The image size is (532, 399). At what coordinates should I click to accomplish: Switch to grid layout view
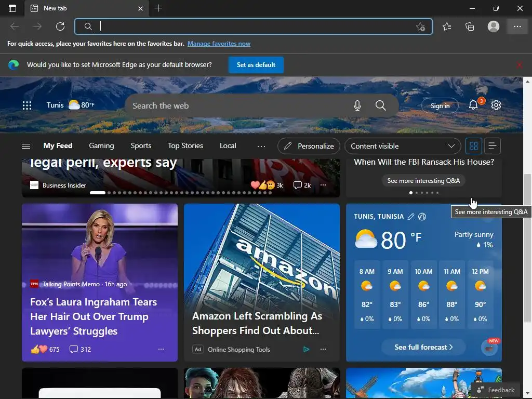474,146
